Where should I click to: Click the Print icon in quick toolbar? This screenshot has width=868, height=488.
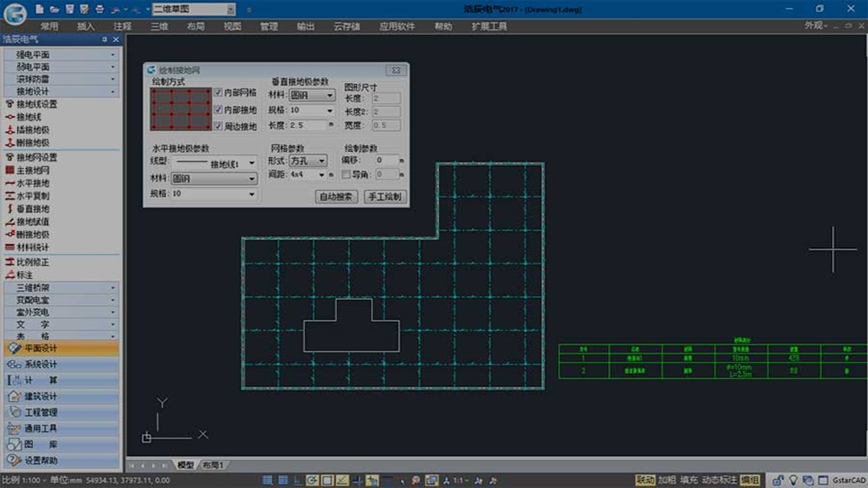point(100,9)
